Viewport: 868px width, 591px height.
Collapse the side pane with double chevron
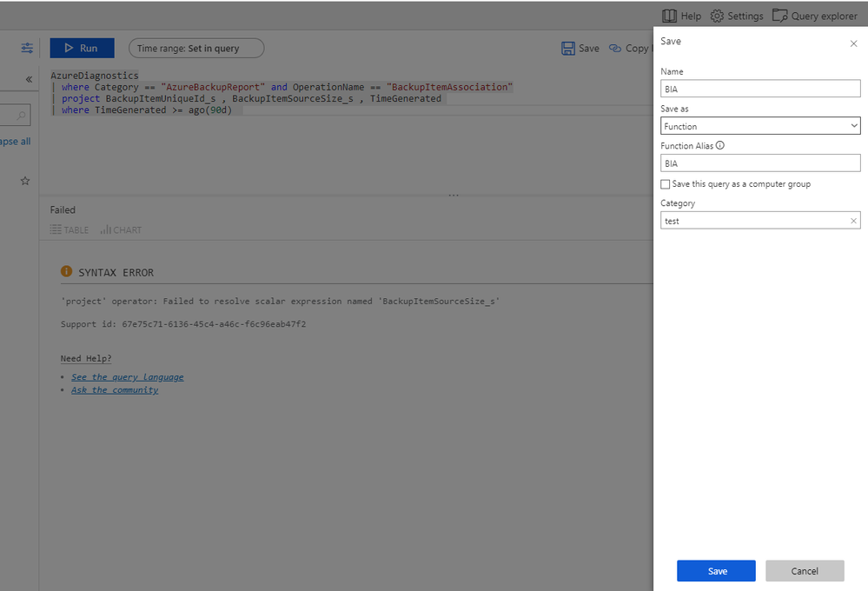tap(29, 79)
